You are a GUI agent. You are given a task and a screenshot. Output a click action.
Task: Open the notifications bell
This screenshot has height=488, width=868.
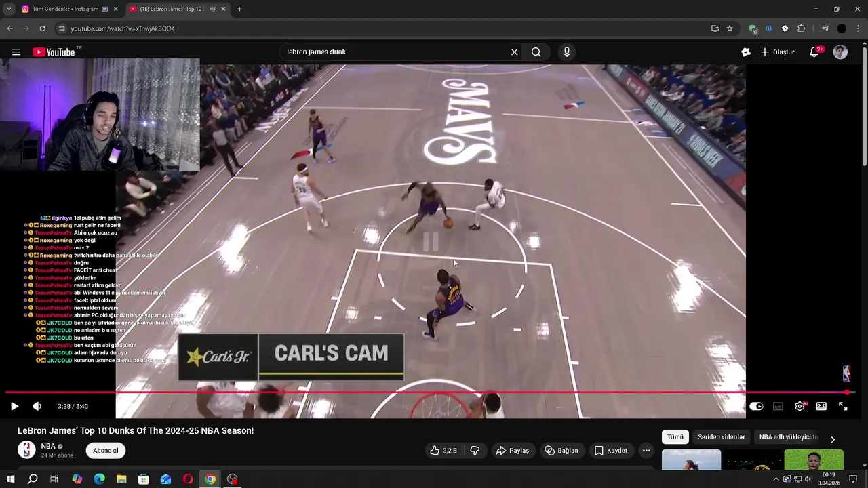click(815, 52)
